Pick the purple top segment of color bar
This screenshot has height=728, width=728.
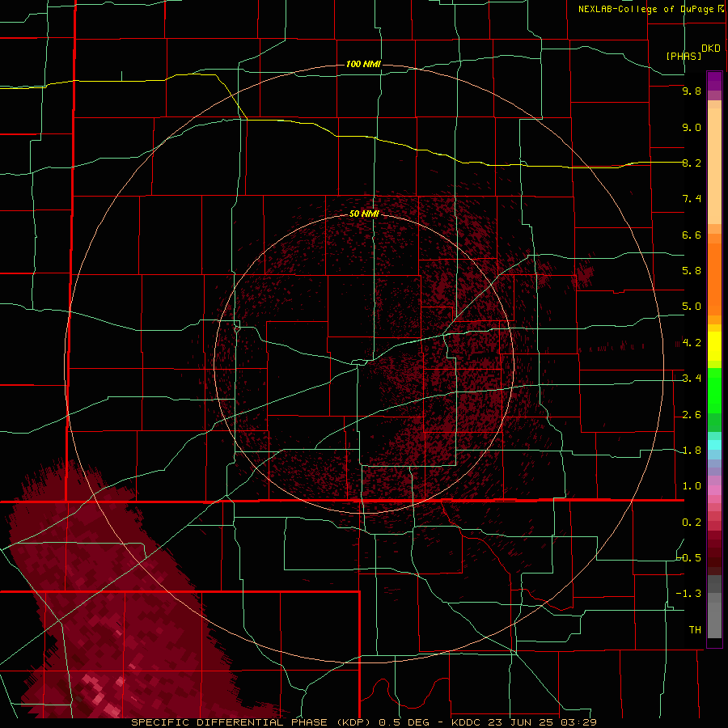pos(714,81)
